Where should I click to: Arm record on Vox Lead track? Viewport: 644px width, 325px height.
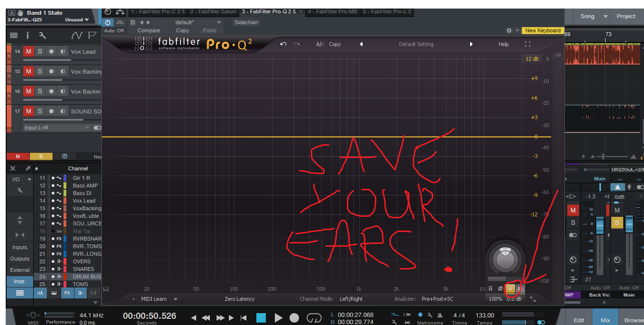tap(51, 51)
